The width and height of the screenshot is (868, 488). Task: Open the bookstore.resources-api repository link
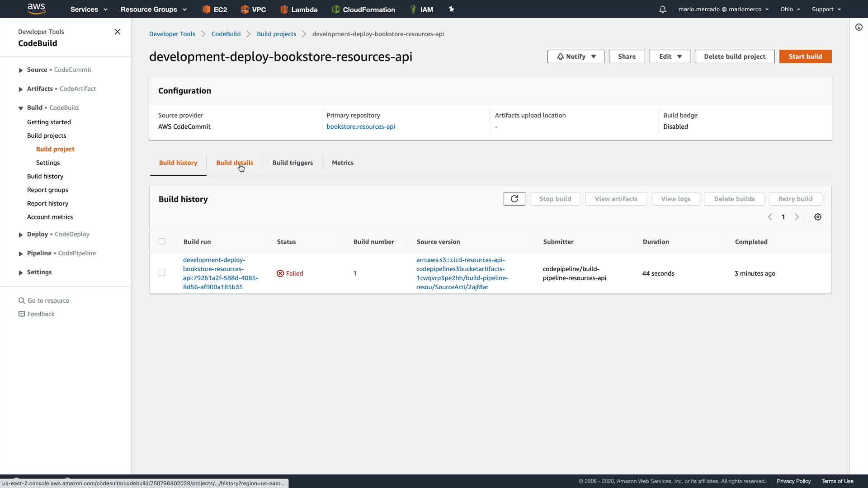click(360, 127)
